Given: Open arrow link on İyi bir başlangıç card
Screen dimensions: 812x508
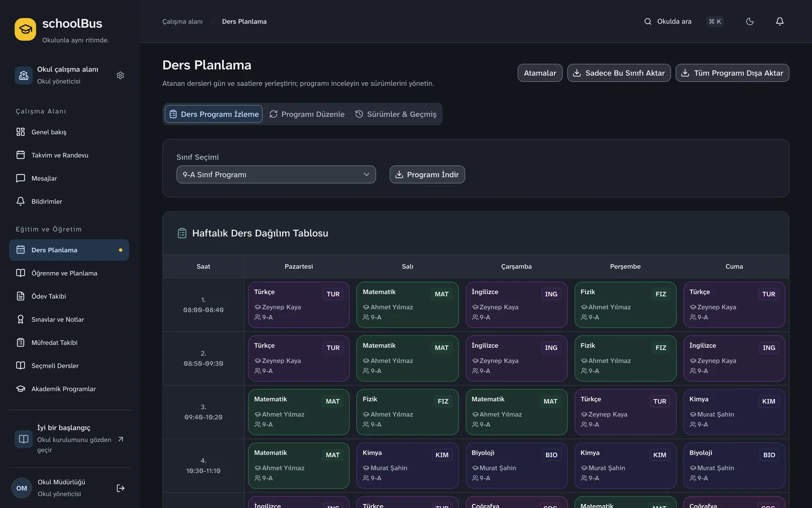Looking at the screenshot, I should 121,439.
